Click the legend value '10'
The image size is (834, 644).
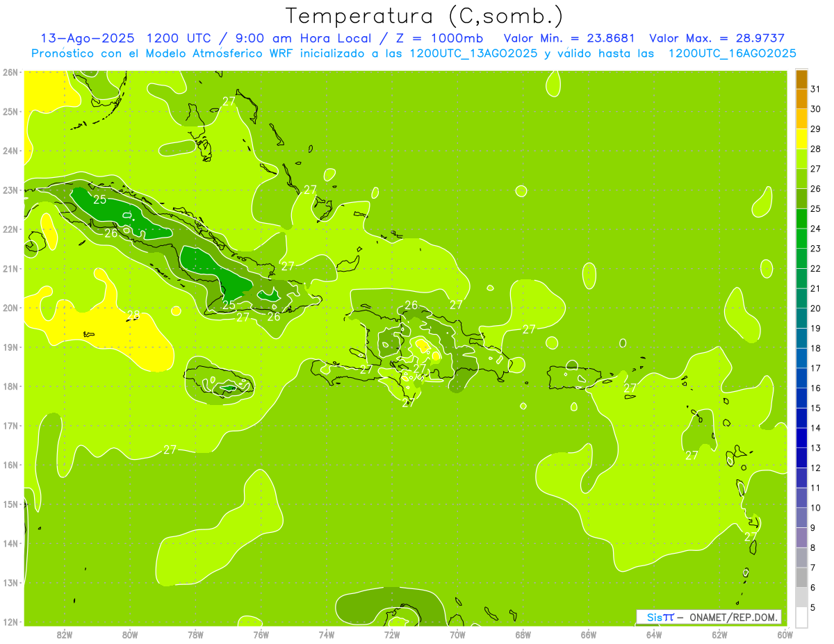tap(815, 508)
